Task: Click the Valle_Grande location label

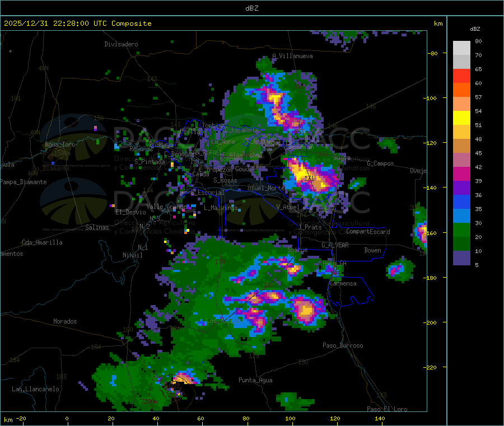Action: coord(166,207)
